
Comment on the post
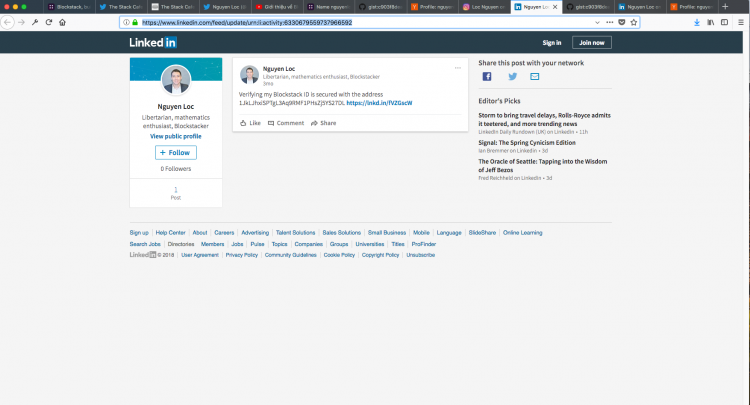(286, 123)
